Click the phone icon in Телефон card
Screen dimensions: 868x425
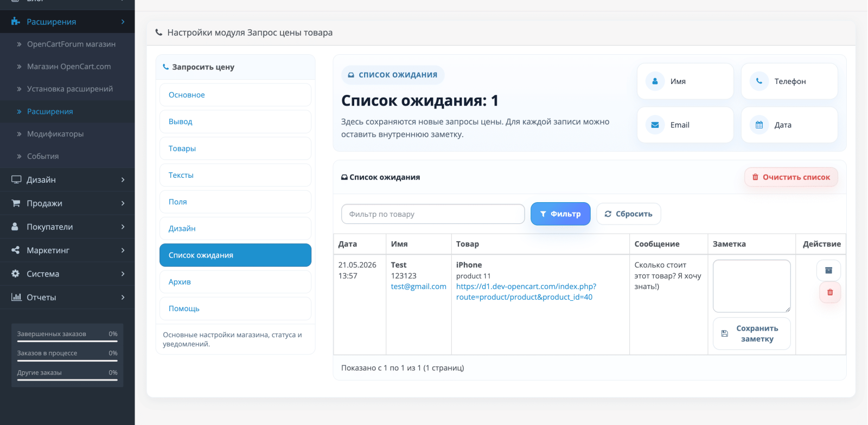(x=759, y=81)
